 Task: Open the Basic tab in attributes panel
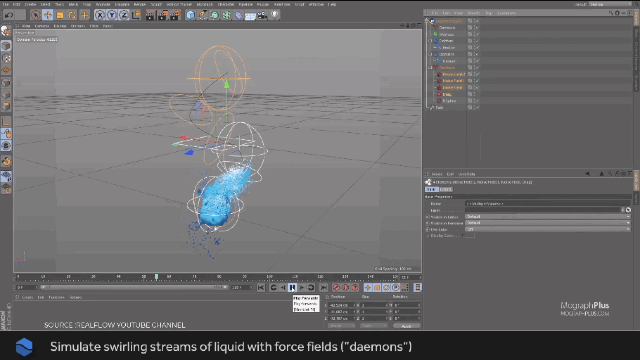(431, 189)
